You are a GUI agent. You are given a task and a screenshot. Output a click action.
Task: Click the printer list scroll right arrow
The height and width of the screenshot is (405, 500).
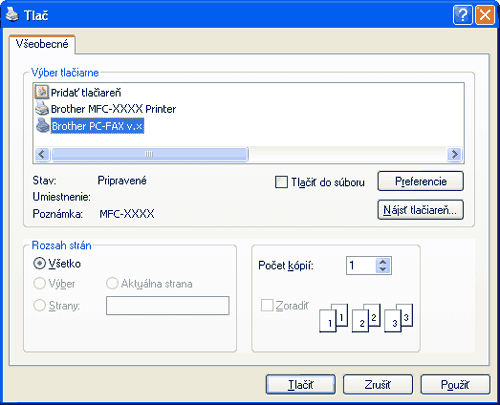(455, 154)
